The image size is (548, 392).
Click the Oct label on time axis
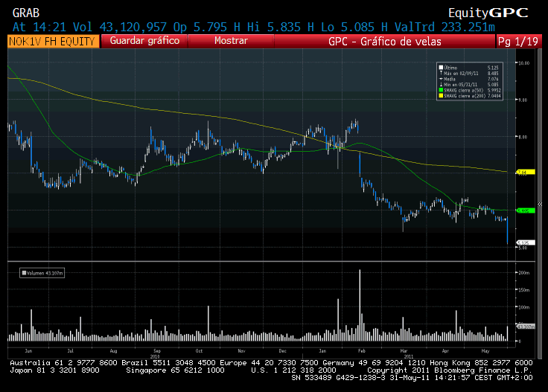(199, 351)
